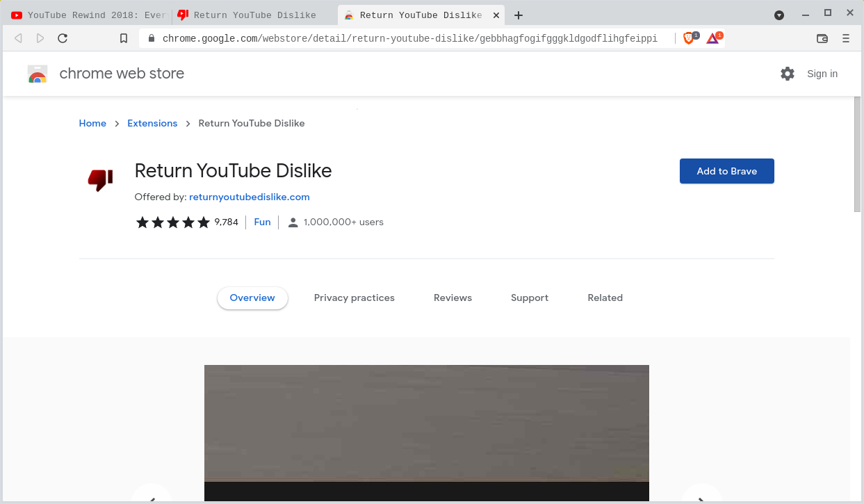The height and width of the screenshot is (504, 864).
Task: Open the returnyoutubedislike.com link
Action: (x=249, y=197)
